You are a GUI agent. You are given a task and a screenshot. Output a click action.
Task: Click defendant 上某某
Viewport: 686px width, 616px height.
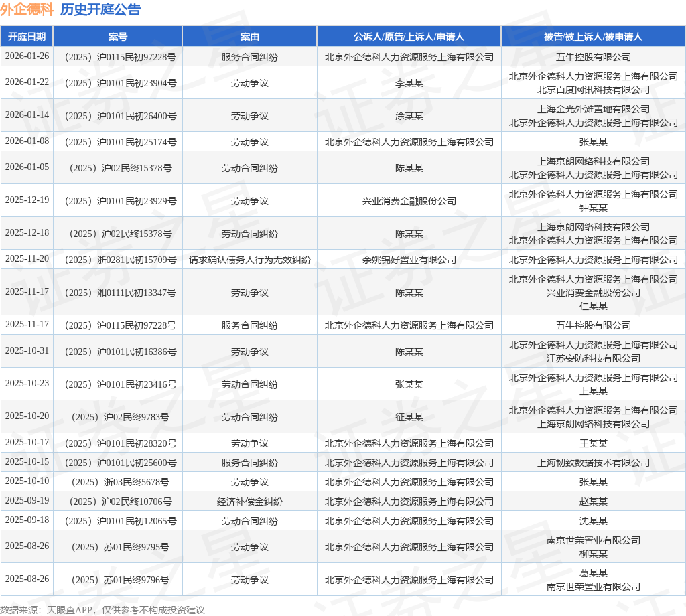pos(594,391)
